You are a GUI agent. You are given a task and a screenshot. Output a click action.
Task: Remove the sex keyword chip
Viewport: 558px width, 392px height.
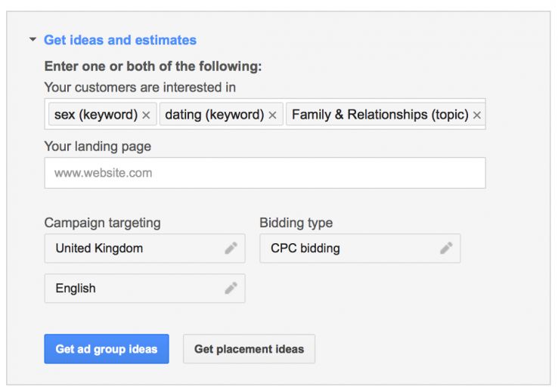point(147,116)
